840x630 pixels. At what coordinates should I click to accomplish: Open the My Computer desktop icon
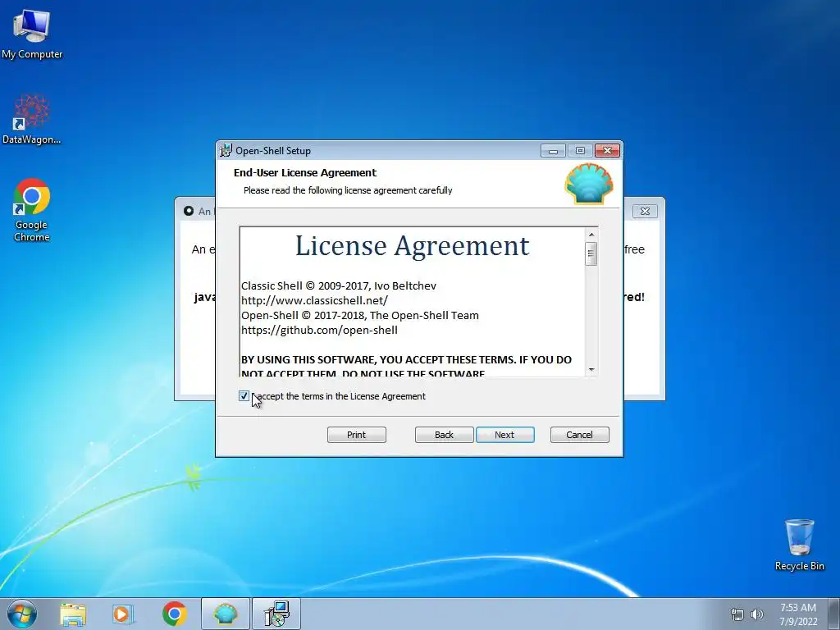pos(32,33)
